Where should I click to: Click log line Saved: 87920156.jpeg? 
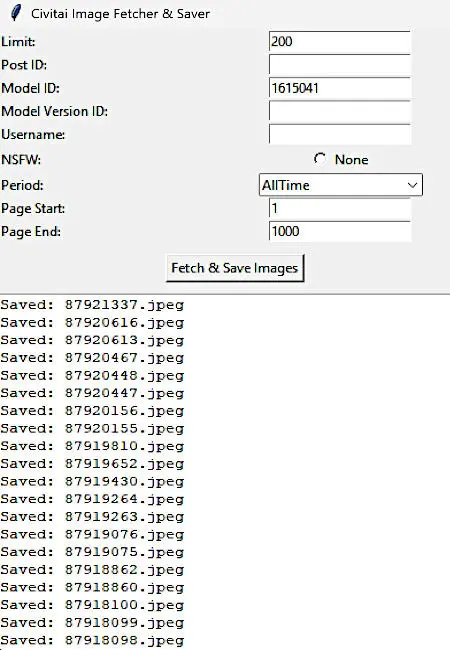[x=92, y=411]
